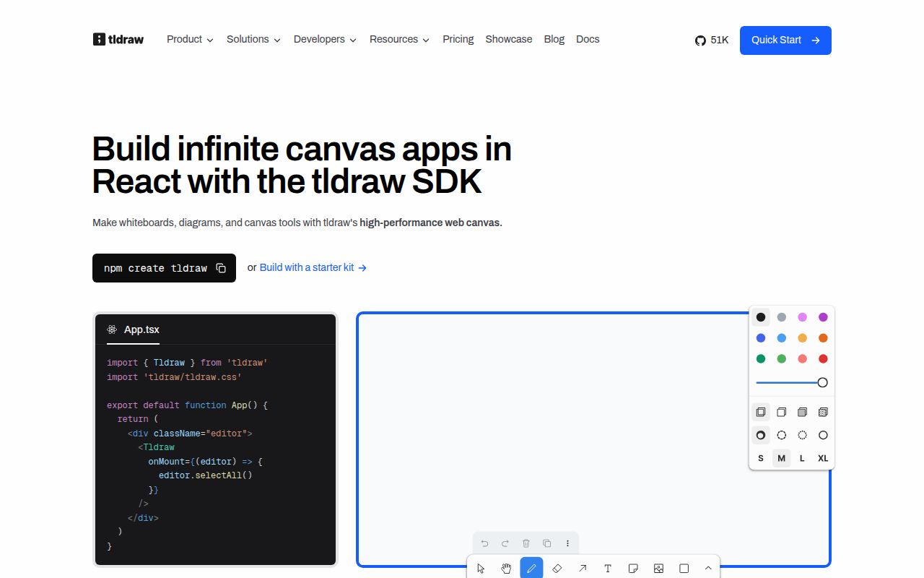Open the Solutions dropdown
The width and height of the screenshot is (924, 578).
[253, 39]
